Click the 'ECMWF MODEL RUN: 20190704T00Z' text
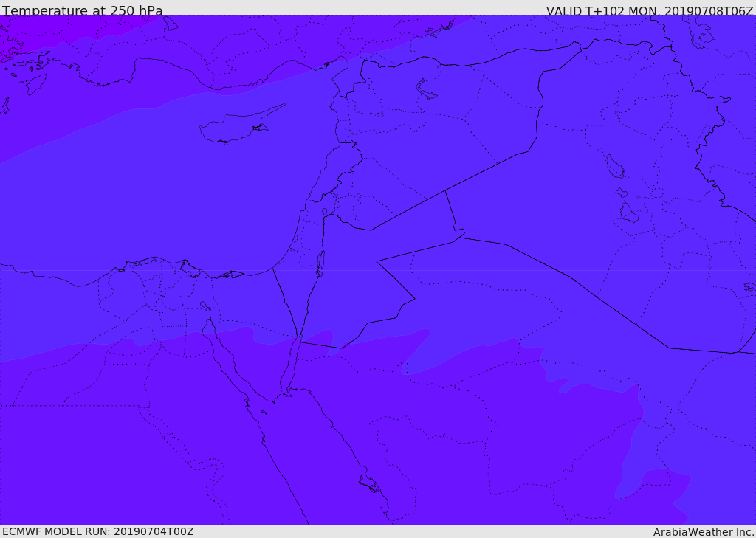 click(98, 531)
